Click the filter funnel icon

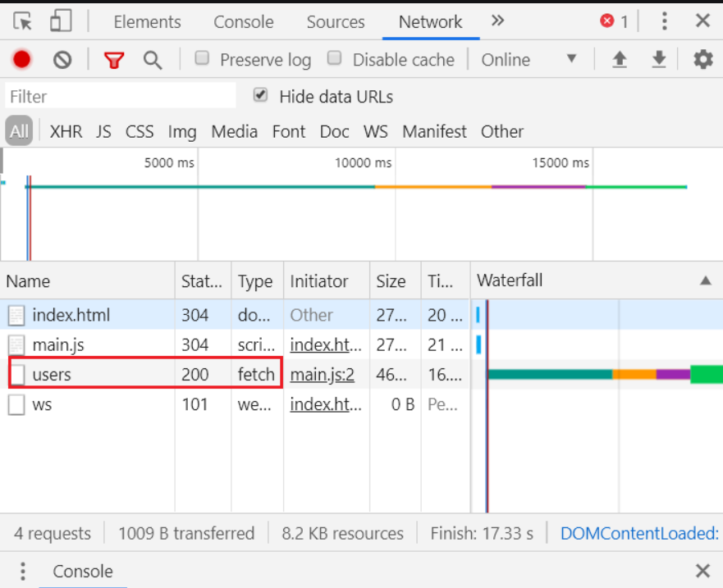pyautogui.click(x=114, y=59)
